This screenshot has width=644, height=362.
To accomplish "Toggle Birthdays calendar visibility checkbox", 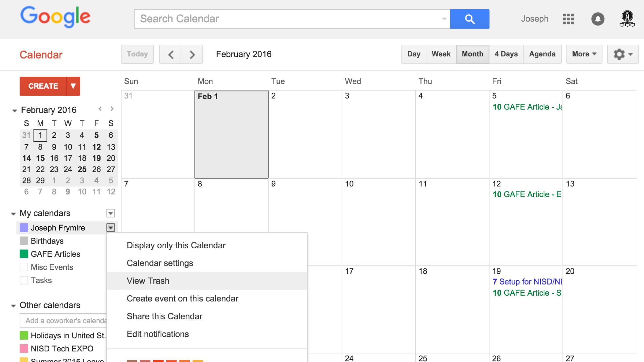I will tap(24, 241).
